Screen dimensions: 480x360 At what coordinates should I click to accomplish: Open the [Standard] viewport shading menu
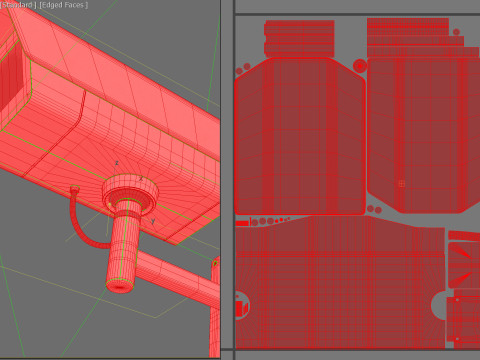point(18,5)
